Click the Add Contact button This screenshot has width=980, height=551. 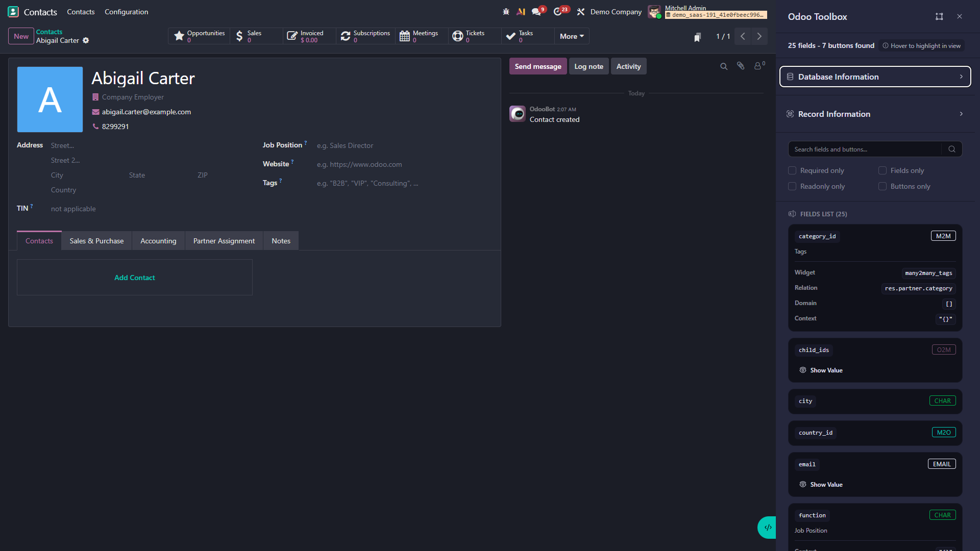(x=134, y=277)
